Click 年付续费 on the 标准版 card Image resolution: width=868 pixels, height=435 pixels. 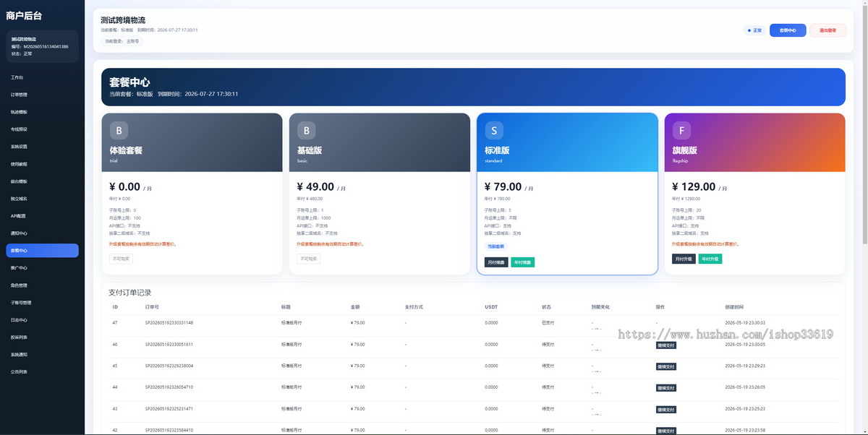tap(523, 262)
